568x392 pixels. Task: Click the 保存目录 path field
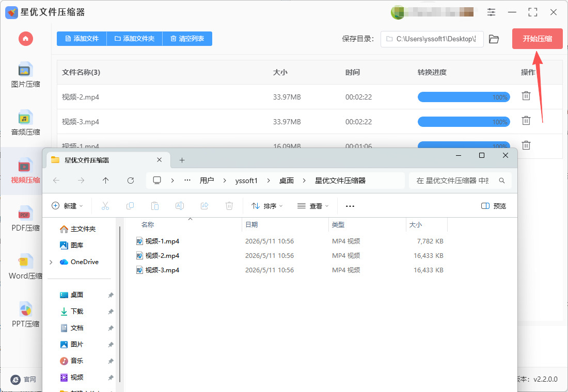[x=432, y=39]
